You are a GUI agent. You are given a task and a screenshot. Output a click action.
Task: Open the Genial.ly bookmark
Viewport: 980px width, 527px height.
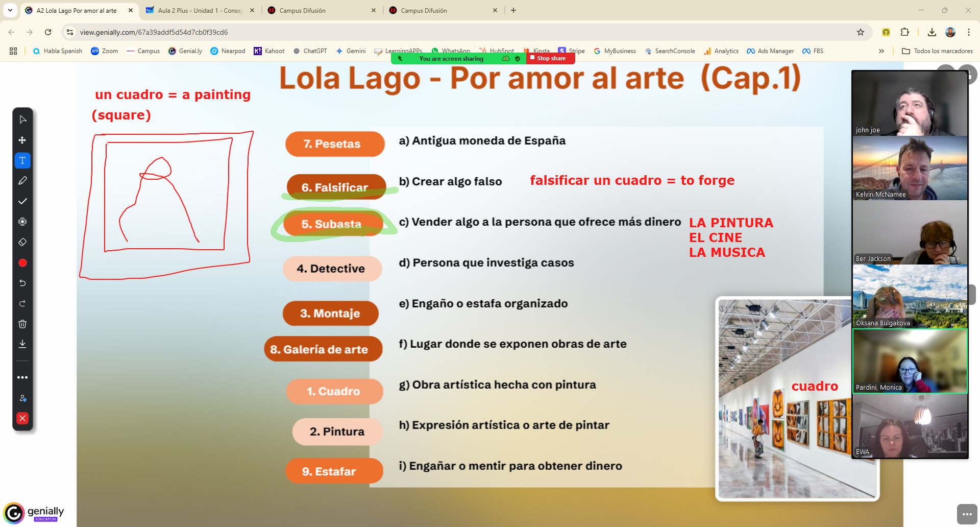pos(185,51)
